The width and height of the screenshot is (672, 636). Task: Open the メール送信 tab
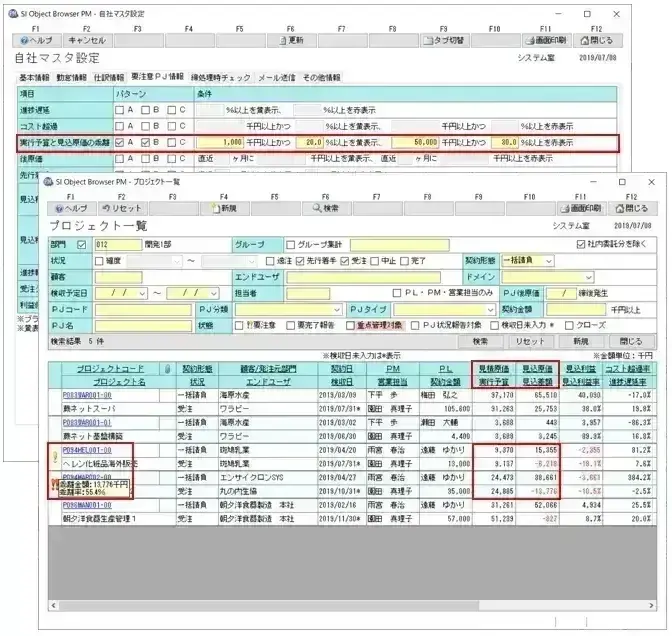(276, 78)
